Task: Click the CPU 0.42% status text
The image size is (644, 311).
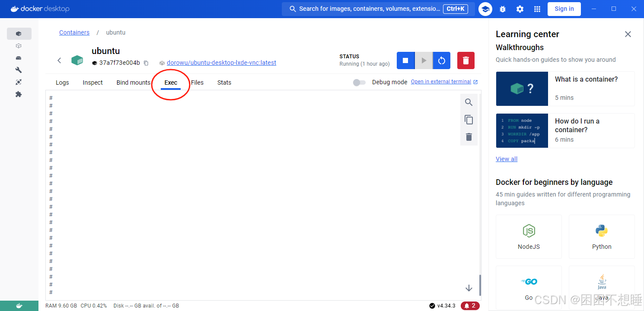Action: (93, 306)
